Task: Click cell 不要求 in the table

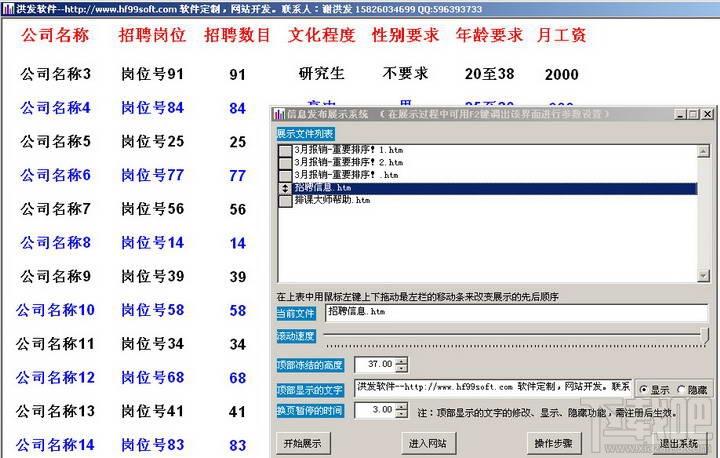Action: [405, 74]
